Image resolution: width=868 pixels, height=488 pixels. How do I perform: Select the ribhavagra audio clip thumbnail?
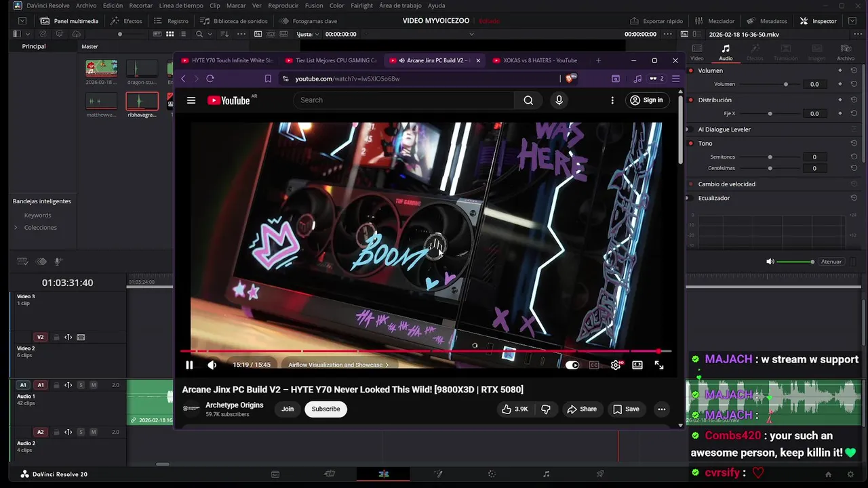pyautogui.click(x=142, y=101)
